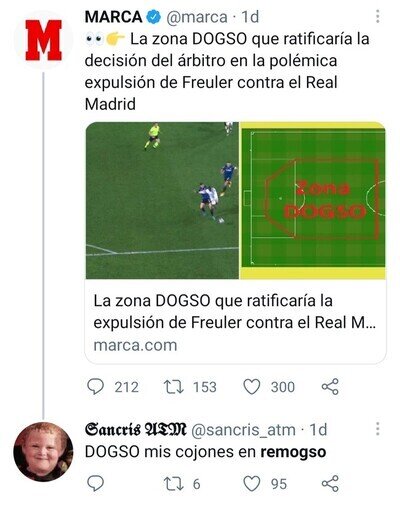The image size is (400, 505).
Task: Open more options menu on MARCA tweet
Action: tap(378, 16)
